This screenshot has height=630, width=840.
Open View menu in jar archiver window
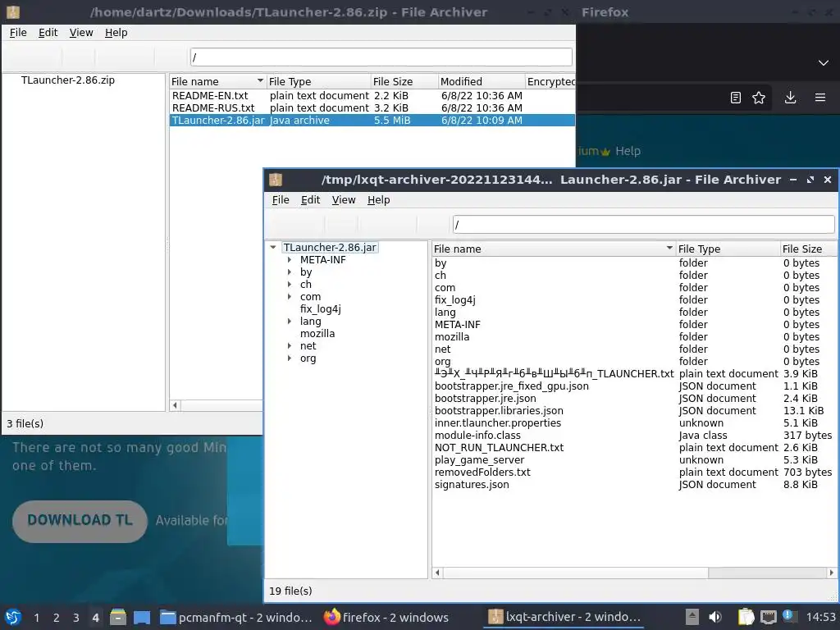tap(344, 200)
